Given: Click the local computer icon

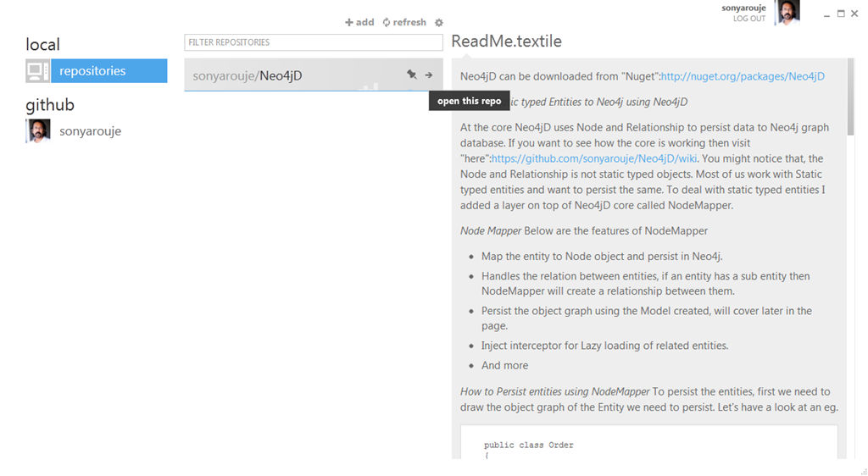Looking at the screenshot, I should click(37, 71).
